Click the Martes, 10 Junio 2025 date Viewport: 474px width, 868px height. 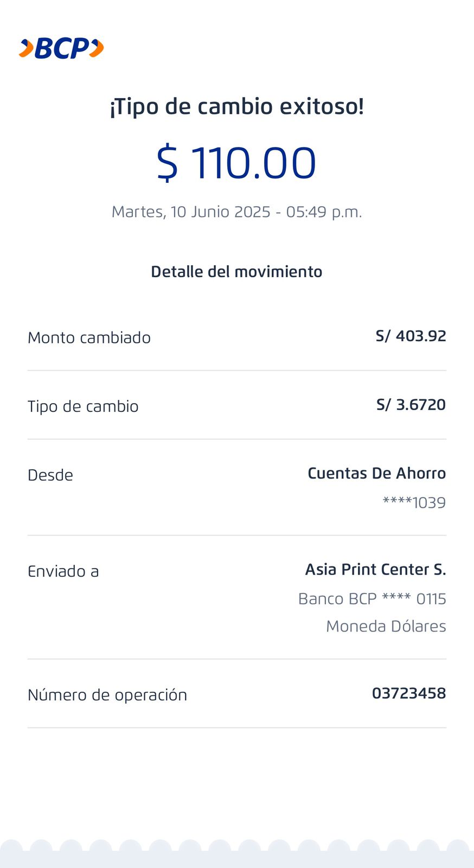coord(236,212)
